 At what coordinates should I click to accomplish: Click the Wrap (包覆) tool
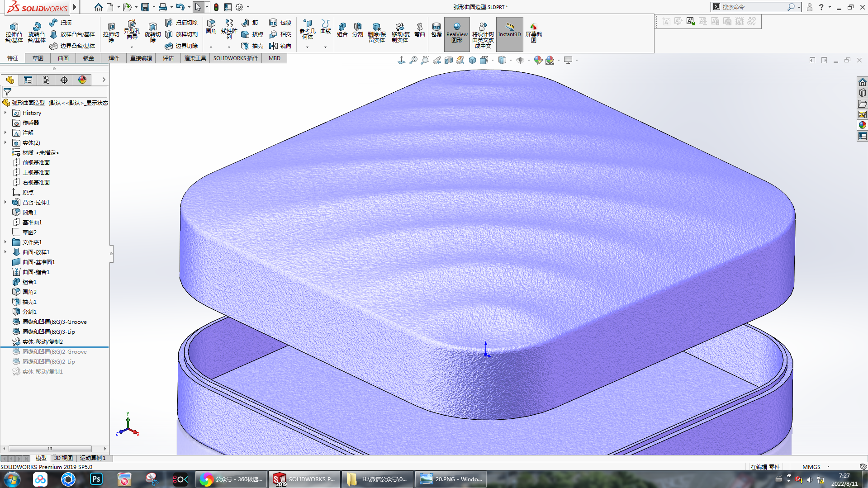click(280, 22)
